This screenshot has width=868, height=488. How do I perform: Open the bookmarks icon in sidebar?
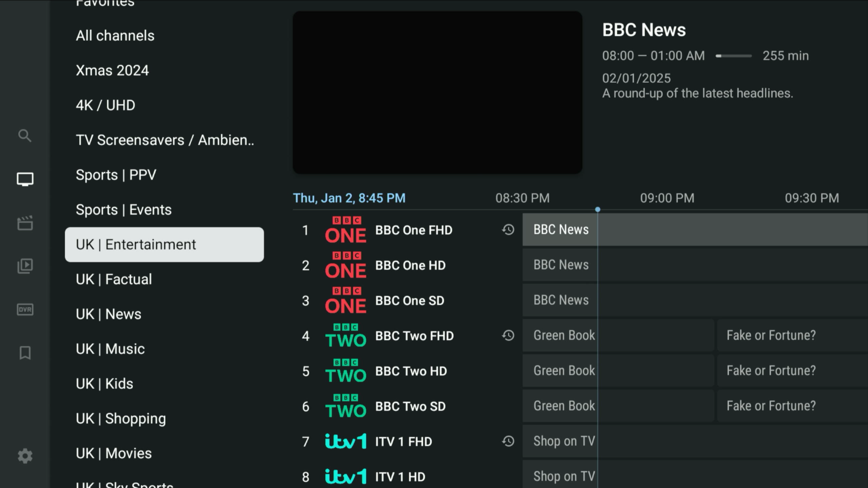click(25, 353)
